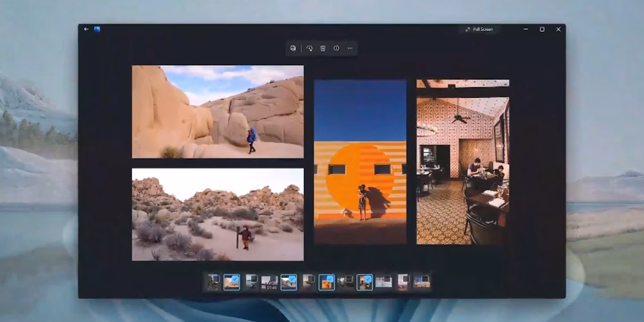
Task: Open the large boulder and blue hiker photo
Action: click(218, 111)
